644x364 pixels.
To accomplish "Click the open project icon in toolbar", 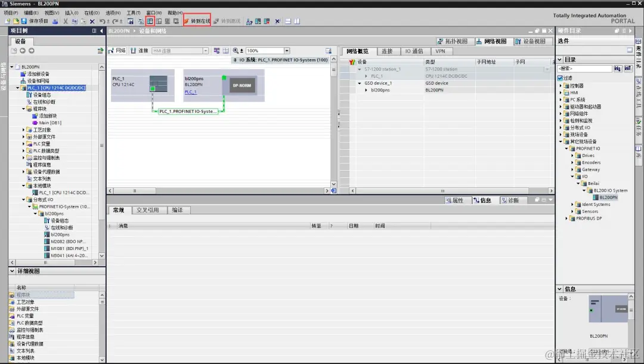I will pos(16,21).
